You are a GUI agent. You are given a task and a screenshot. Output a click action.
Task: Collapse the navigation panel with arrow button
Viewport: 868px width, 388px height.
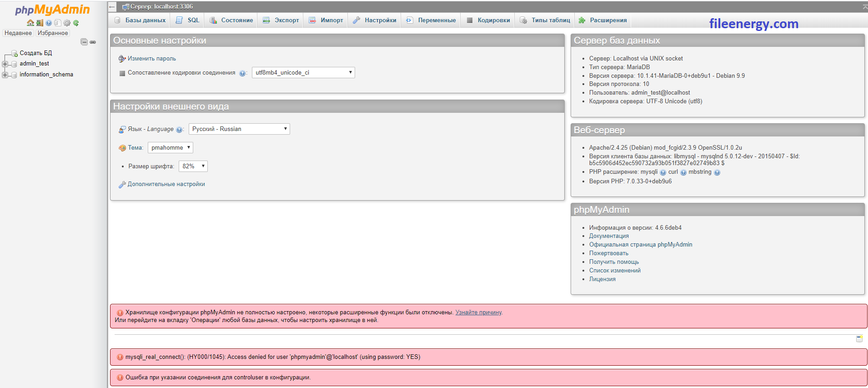(112, 7)
